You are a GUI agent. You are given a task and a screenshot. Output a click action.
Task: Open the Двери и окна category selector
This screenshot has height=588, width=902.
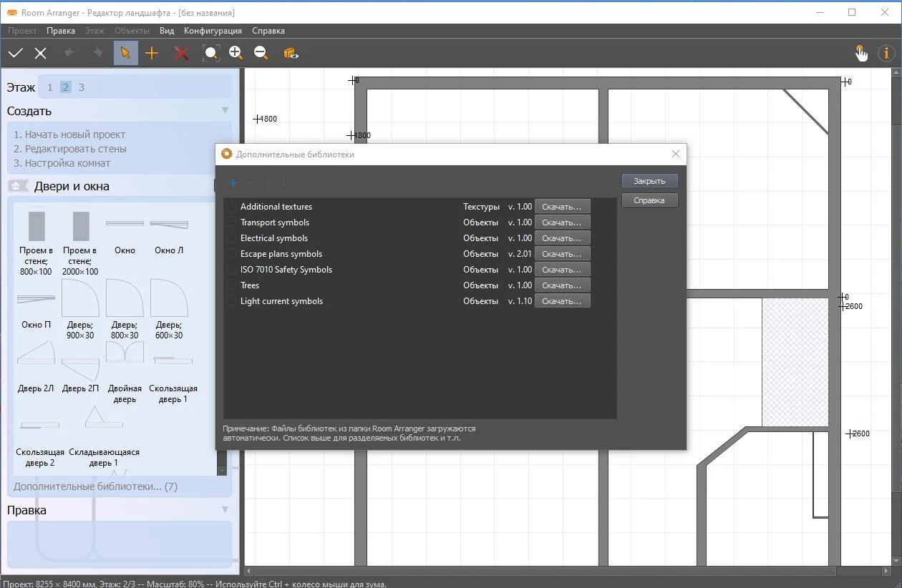(x=16, y=186)
